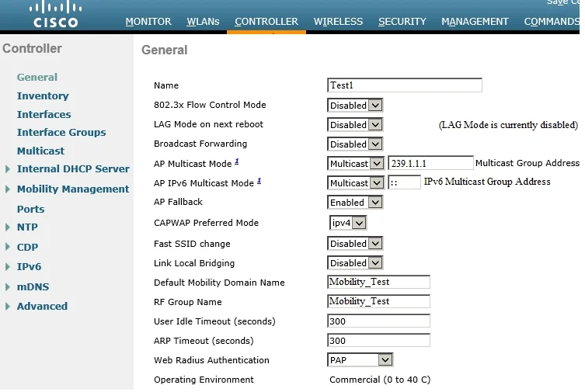The width and height of the screenshot is (585, 392).
Task: Expand the Mobility Management arrow
Action: coord(8,189)
